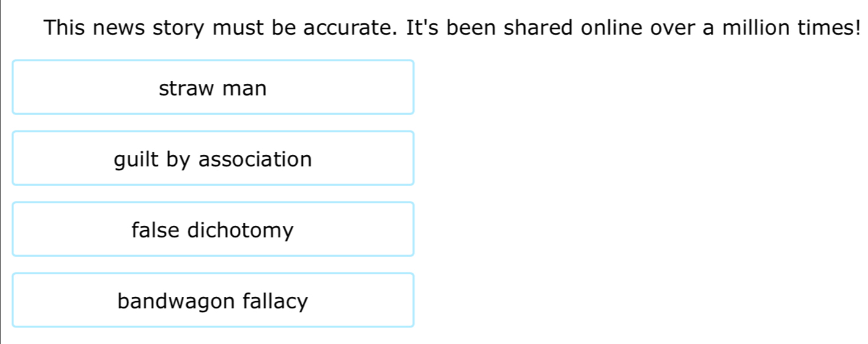Choose 'guilt by association' answer

click(213, 159)
